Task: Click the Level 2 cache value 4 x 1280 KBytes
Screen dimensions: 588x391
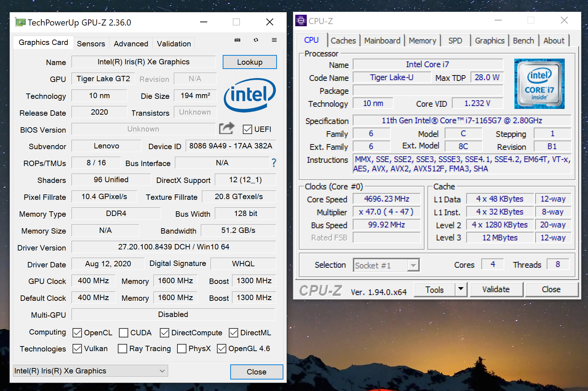Action: [500, 225]
